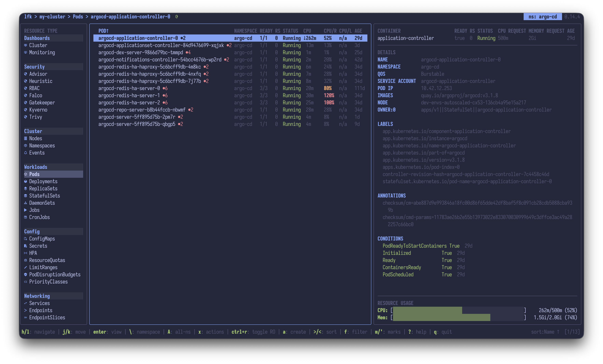Click the Services icon in Networking
603x364 pixels.
[25, 303]
